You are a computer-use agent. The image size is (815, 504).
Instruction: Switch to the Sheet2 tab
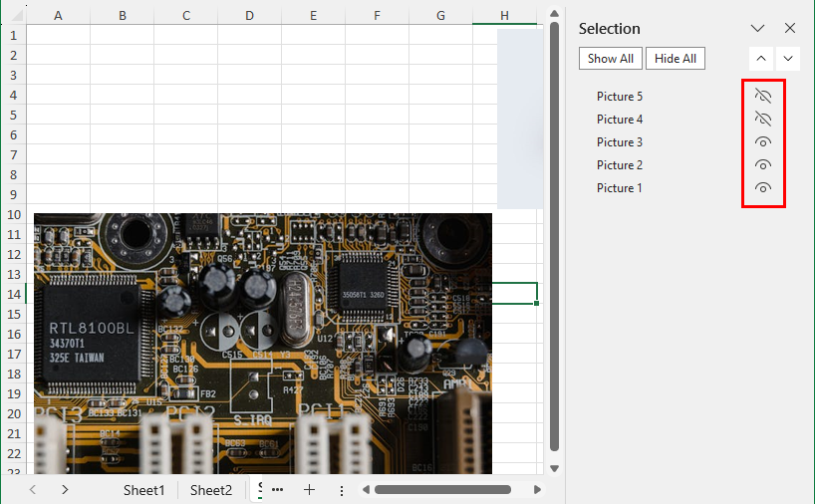click(x=211, y=490)
